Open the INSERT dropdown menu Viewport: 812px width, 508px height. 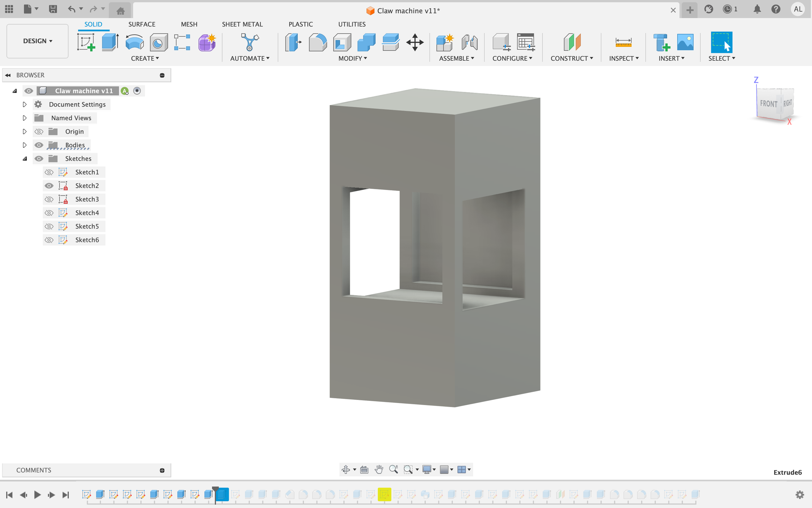pos(672,58)
